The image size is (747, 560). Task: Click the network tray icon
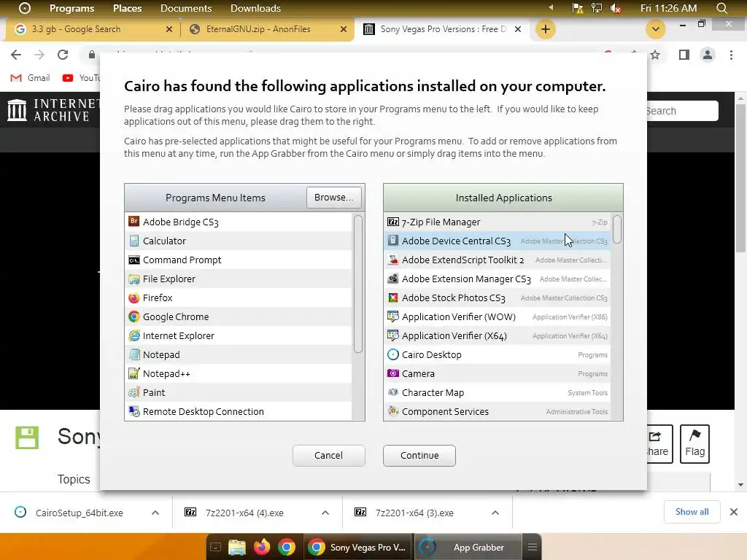coord(597,8)
